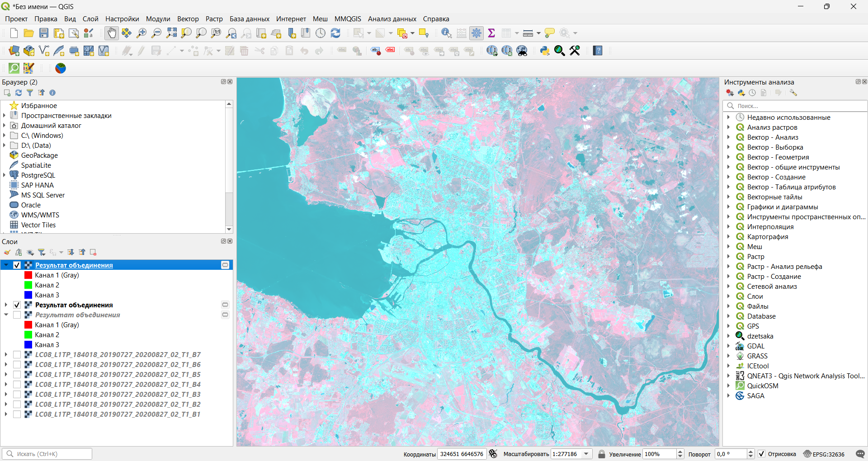Open the Open Project folder icon
The image size is (868, 461).
29,33
